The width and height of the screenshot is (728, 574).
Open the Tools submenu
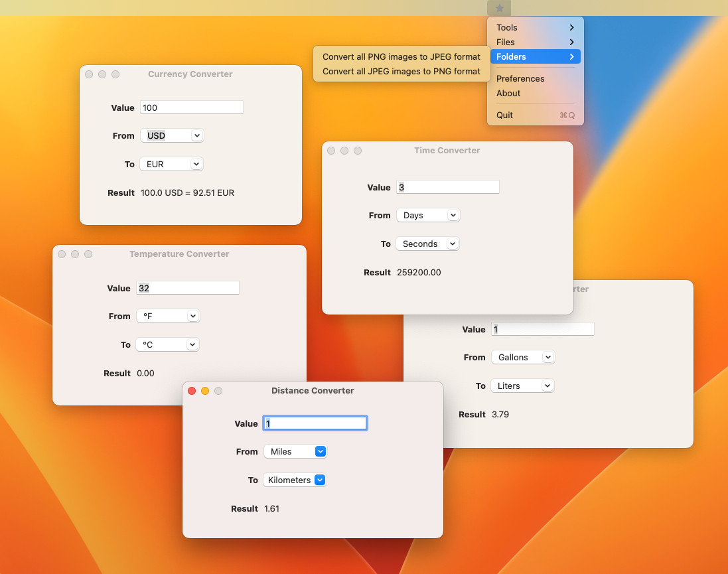536,27
